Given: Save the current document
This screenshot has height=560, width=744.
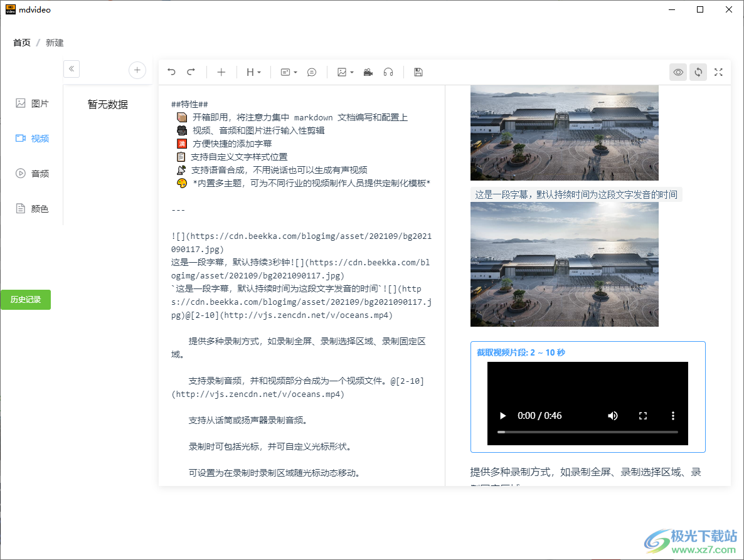Looking at the screenshot, I should coord(418,72).
